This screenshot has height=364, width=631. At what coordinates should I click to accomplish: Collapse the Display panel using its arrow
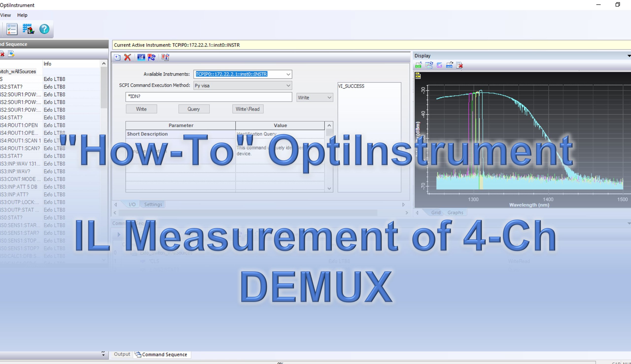click(x=628, y=55)
